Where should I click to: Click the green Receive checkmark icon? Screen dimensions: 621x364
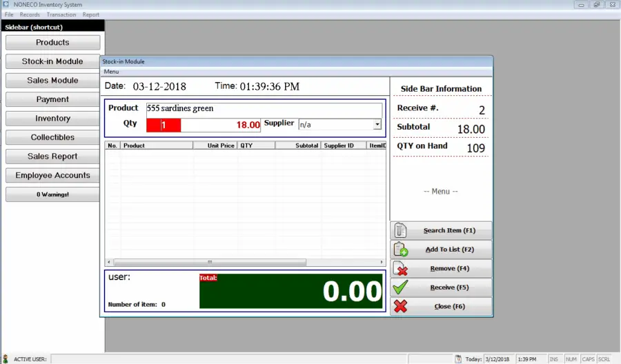(x=400, y=287)
